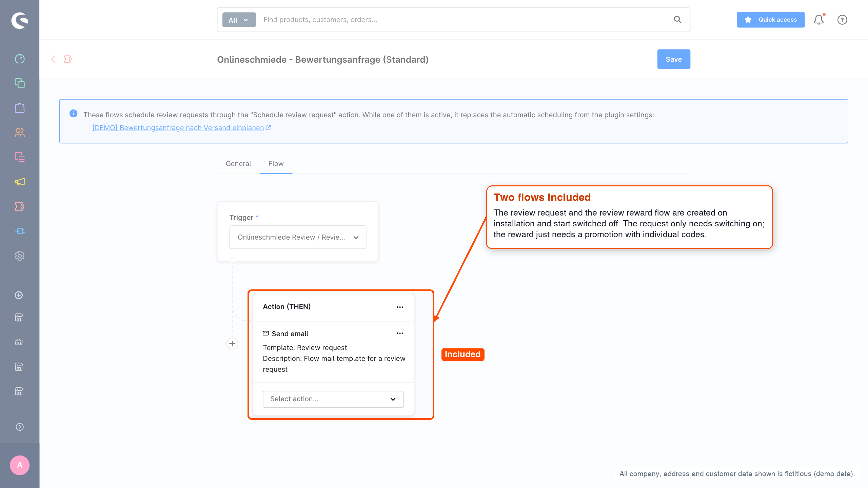The width and height of the screenshot is (868, 488).
Task: Open the user avatar A menu
Action: tap(20, 465)
